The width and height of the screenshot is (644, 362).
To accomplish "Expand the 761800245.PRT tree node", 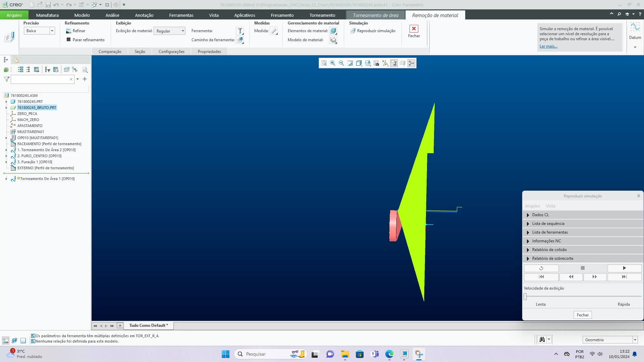I will pyautogui.click(x=6, y=102).
